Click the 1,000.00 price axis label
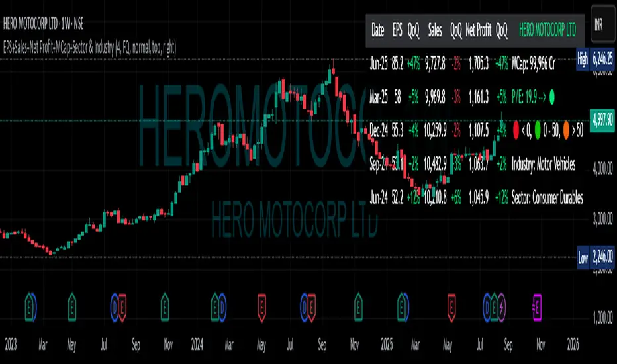Screen dimensions: 617x364 click(x=602, y=318)
